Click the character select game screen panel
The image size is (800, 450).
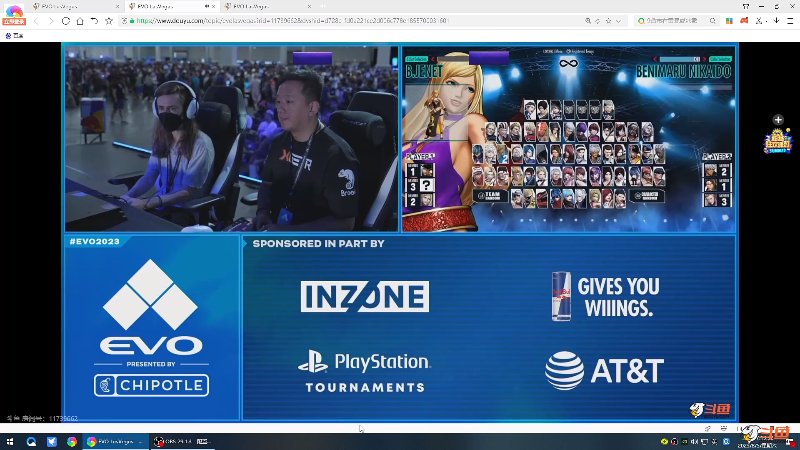click(568, 139)
